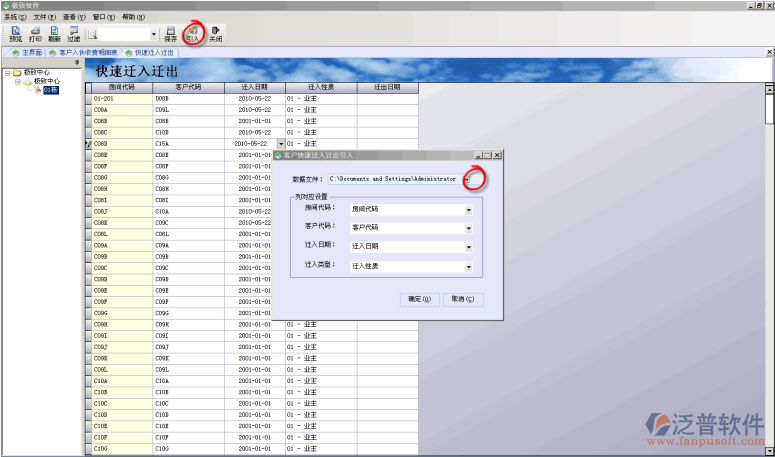Collapse the root 极致中心 tree node
775x457 pixels.
coord(7,73)
